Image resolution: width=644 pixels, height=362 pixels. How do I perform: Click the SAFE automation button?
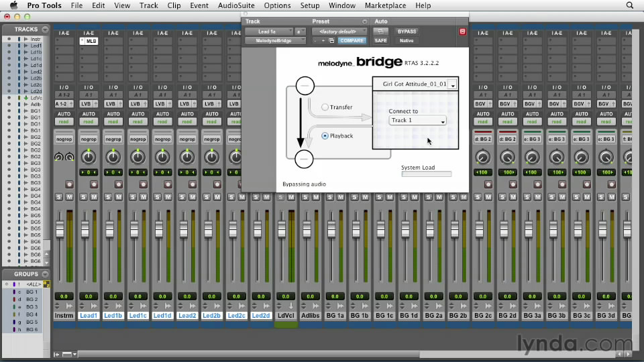coord(380,41)
